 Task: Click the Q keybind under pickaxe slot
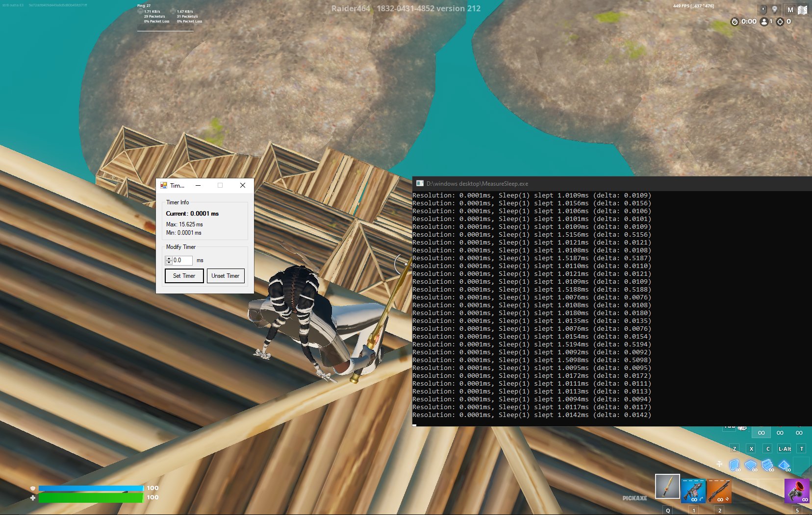668,510
